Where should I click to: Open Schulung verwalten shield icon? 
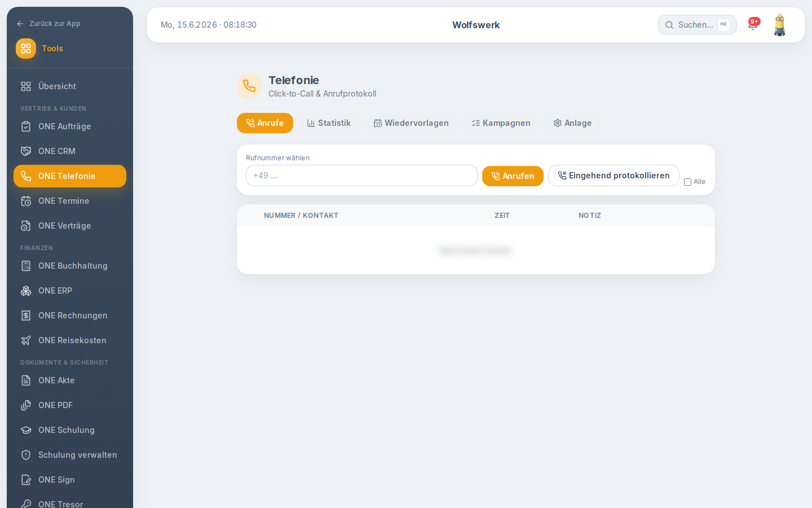(x=26, y=455)
